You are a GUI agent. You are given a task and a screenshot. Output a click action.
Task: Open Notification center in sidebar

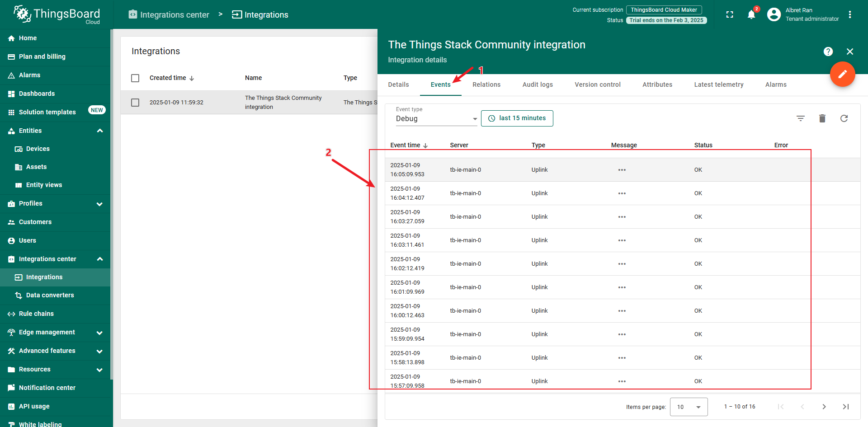[x=55, y=388]
